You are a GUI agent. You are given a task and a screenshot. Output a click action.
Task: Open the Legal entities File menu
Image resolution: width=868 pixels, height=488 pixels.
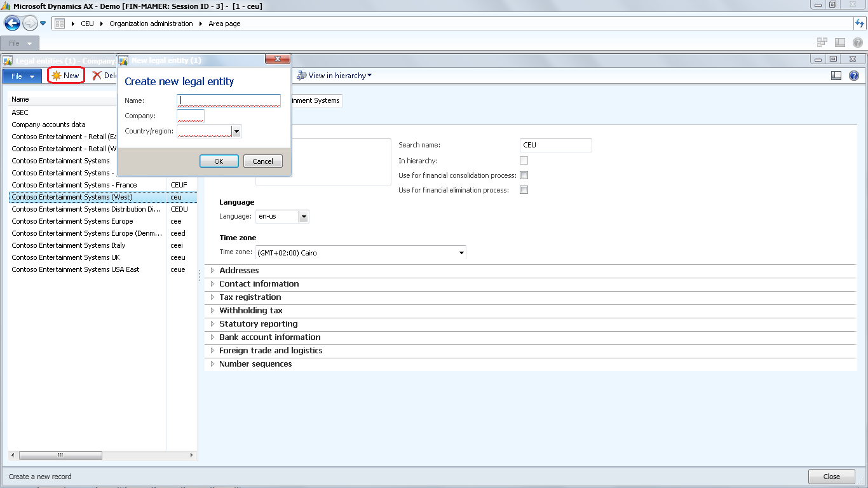(x=22, y=76)
